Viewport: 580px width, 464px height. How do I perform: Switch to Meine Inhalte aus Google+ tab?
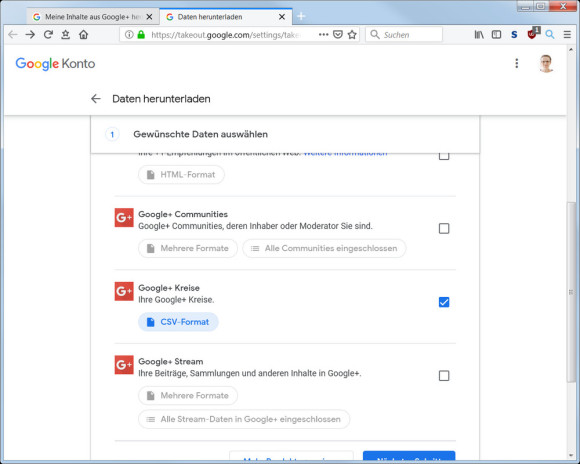[89, 17]
